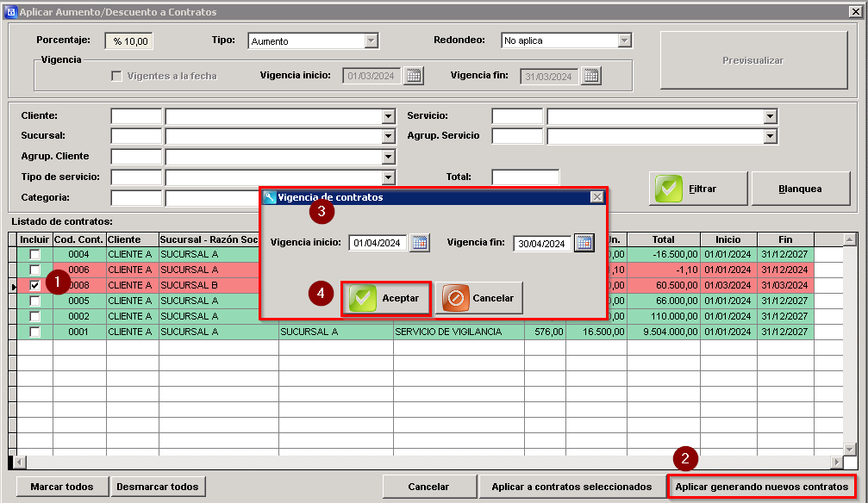868x503 pixels.
Task: Open the Redondeo dropdown showing No aplica
Action: [x=624, y=40]
